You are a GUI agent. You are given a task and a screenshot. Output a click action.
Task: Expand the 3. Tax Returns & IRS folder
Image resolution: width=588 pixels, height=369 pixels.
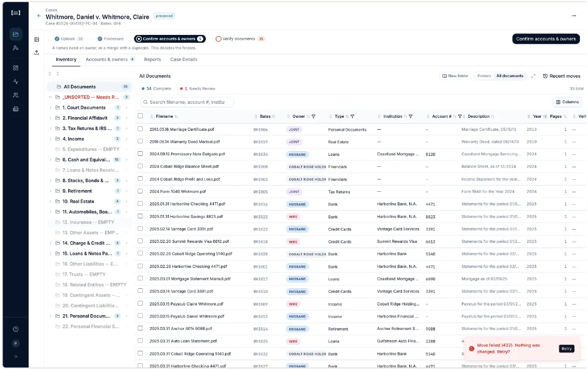[51, 129]
